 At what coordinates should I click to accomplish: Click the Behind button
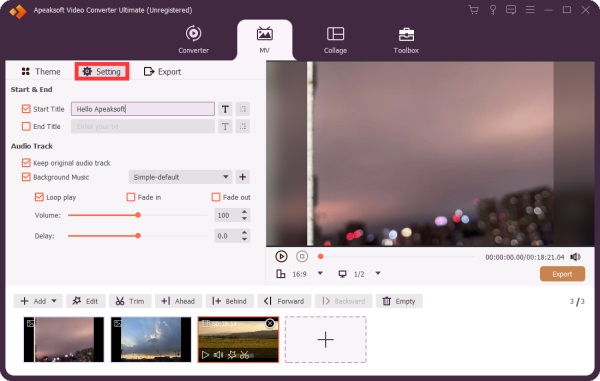(x=229, y=301)
